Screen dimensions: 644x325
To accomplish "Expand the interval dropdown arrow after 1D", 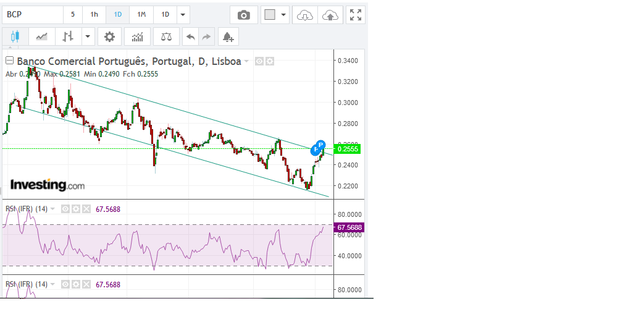I will click(x=183, y=15).
